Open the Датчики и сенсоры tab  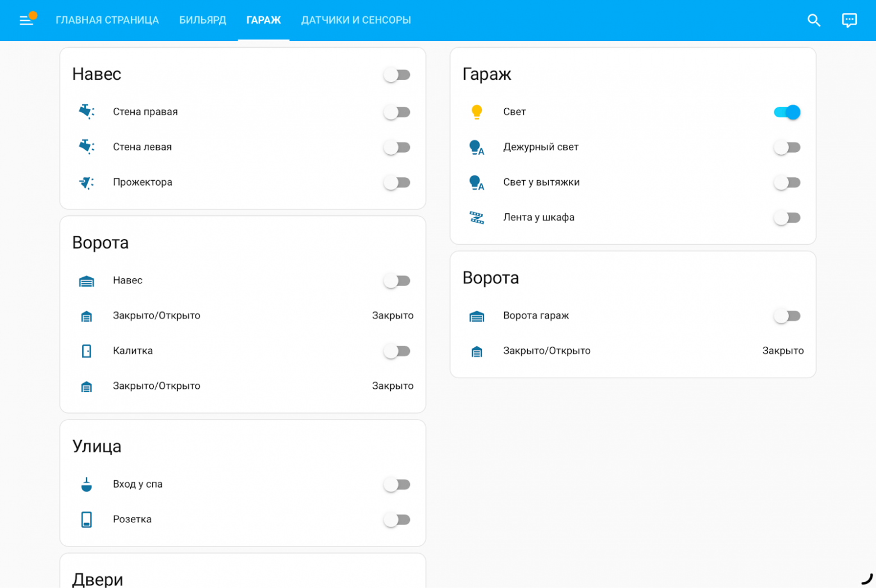[356, 20]
